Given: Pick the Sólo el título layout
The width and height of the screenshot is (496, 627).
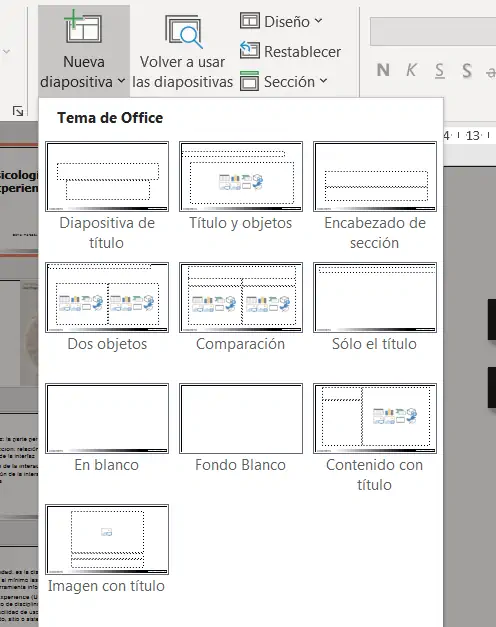Looking at the screenshot, I should coord(375,308).
